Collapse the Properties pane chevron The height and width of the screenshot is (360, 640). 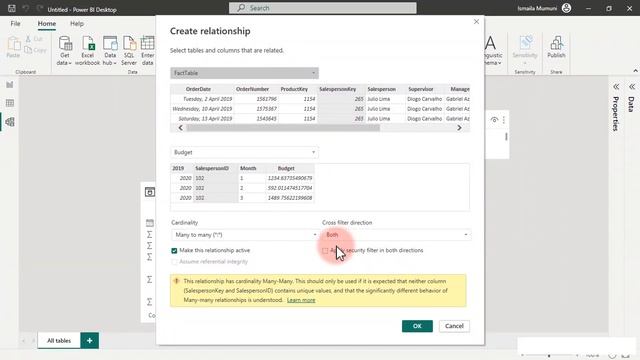click(x=616, y=87)
